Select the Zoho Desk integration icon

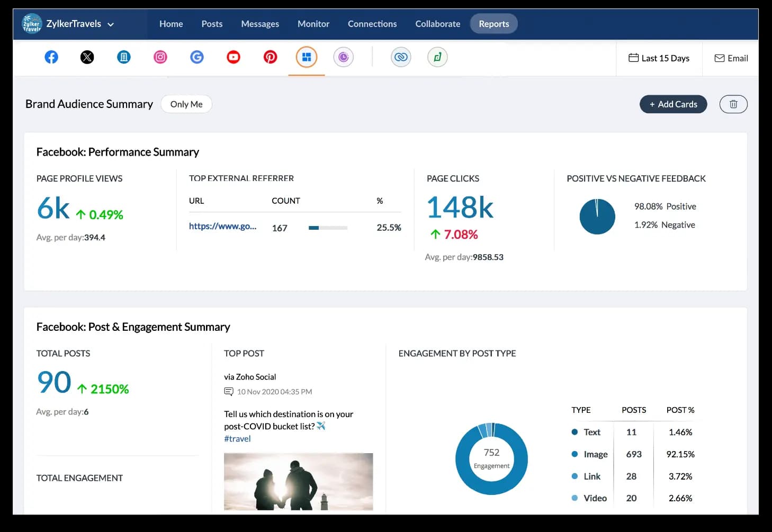tap(437, 57)
